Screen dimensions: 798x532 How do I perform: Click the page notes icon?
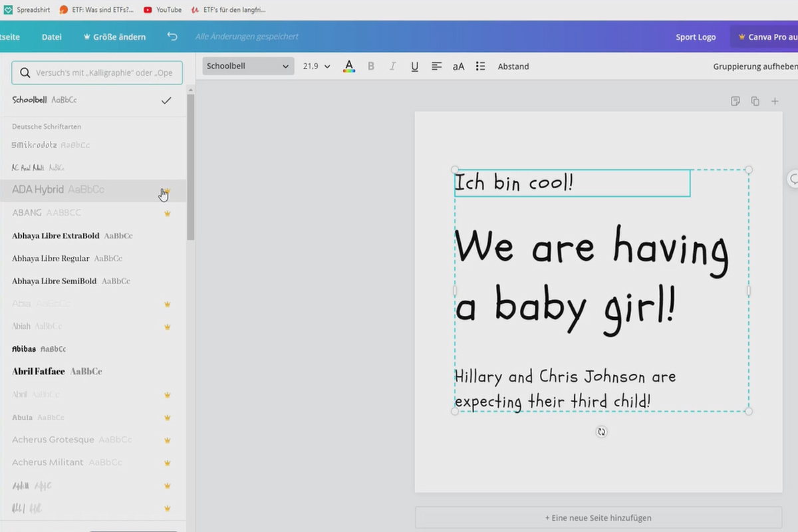[735, 101]
